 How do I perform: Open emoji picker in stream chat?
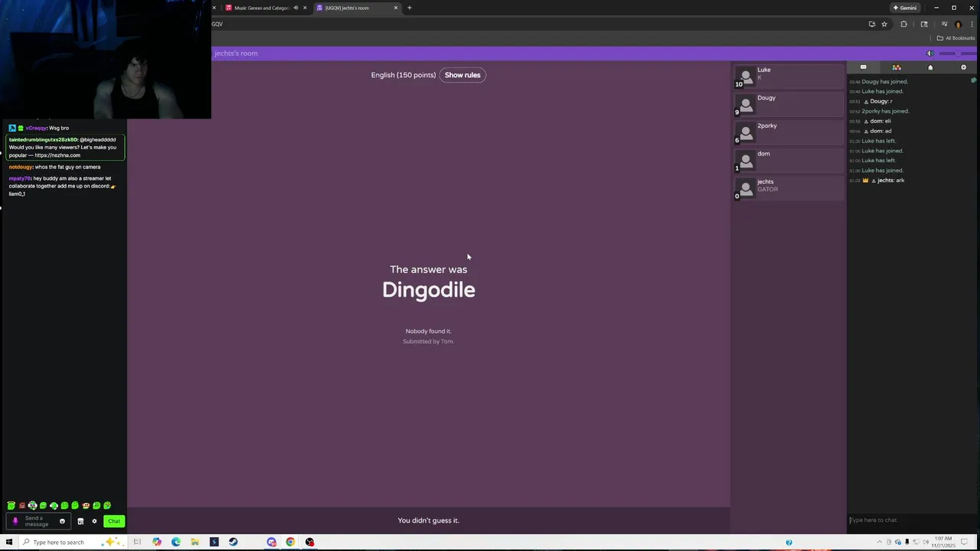pos(62,521)
